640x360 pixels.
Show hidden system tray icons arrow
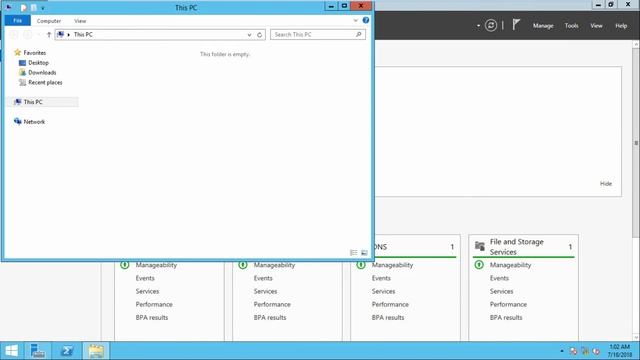point(562,351)
